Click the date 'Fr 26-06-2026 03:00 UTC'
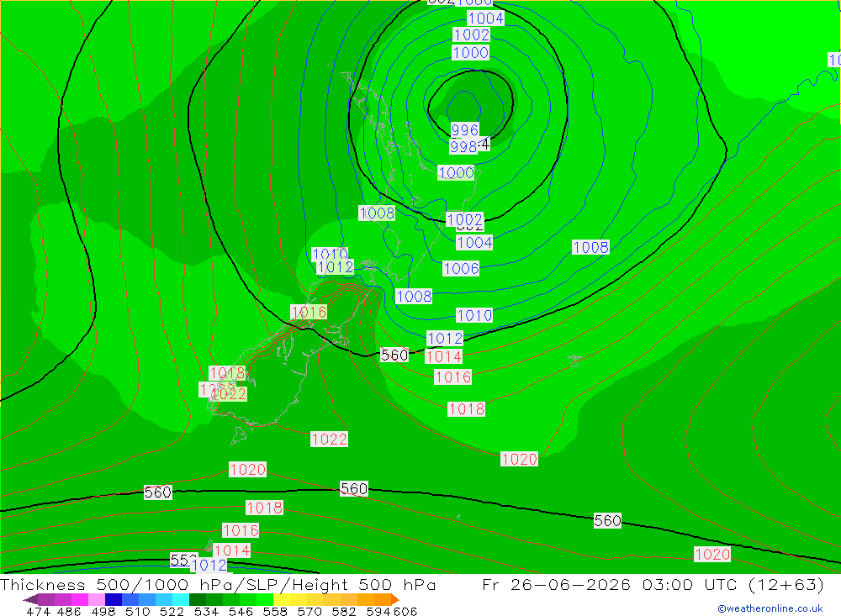Viewport: 841px width, 616px height. pos(611,584)
